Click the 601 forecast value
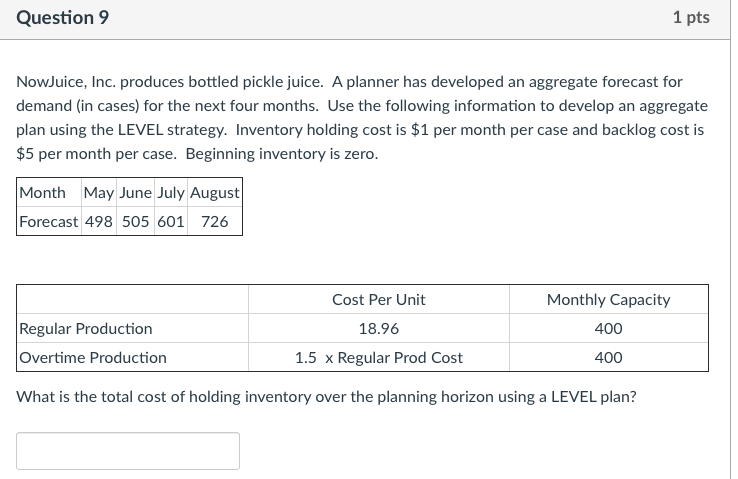The width and height of the screenshot is (738, 479). click(171, 221)
